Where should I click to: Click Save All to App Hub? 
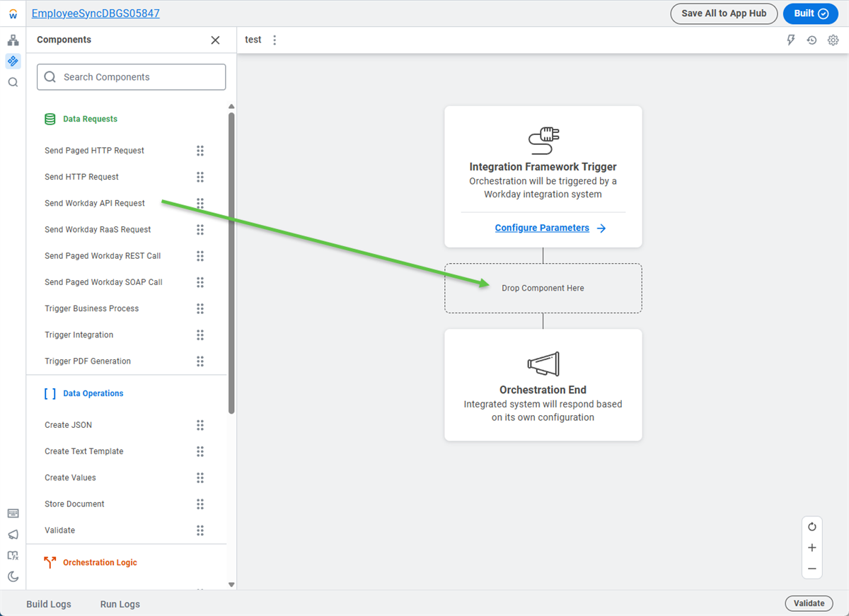pyautogui.click(x=724, y=13)
